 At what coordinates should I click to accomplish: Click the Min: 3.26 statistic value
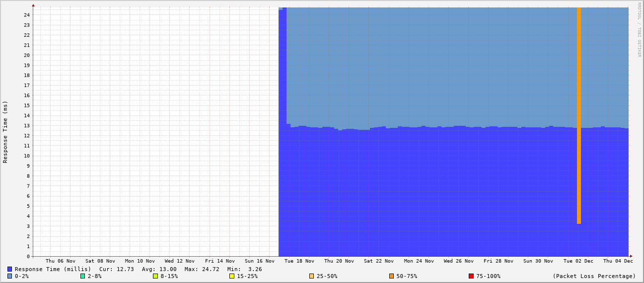pyautogui.click(x=244, y=269)
